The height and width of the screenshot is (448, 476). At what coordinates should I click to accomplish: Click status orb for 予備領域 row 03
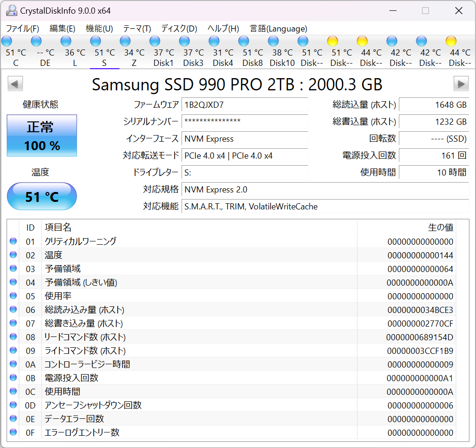click(13, 269)
